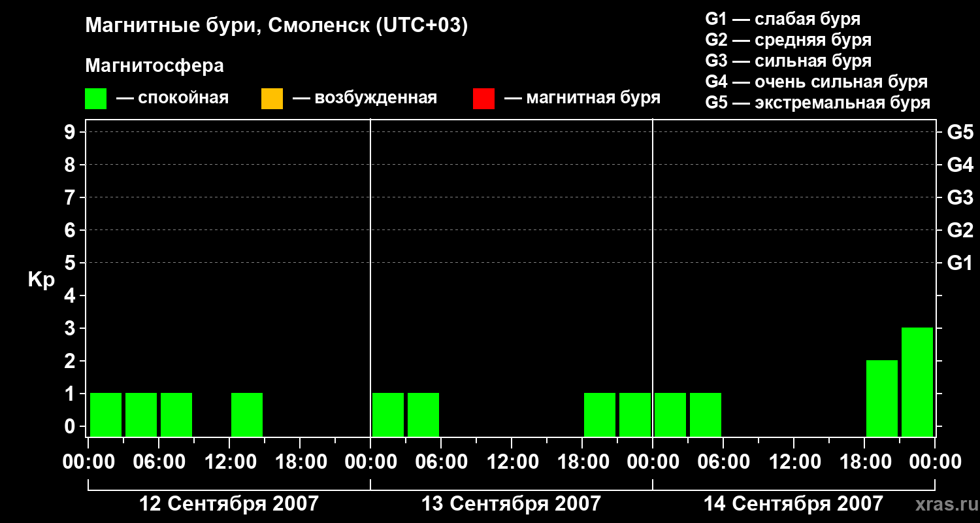Click 'G1 — слабая буря' legend line
The width and height of the screenshot is (980, 523).
(x=783, y=19)
